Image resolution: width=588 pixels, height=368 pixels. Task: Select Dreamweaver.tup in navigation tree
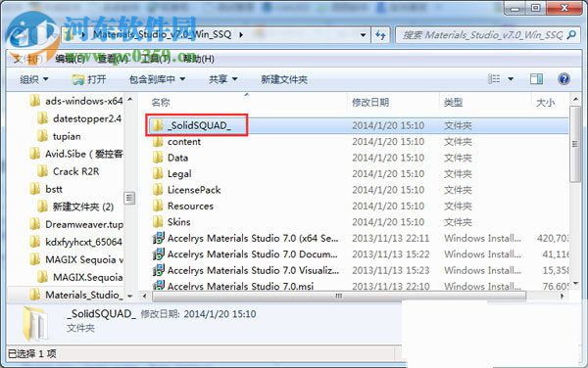pyautogui.click(x=84, y=224)
